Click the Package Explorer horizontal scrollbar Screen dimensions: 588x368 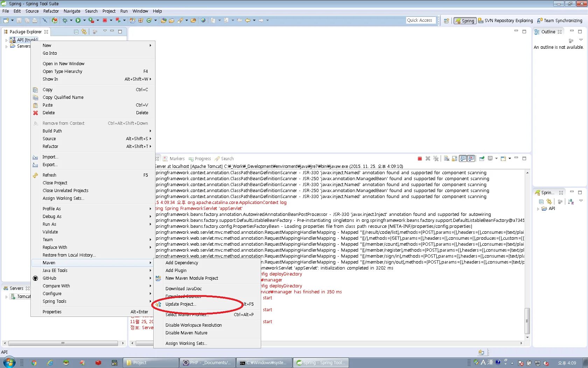(x=63, y=343)
